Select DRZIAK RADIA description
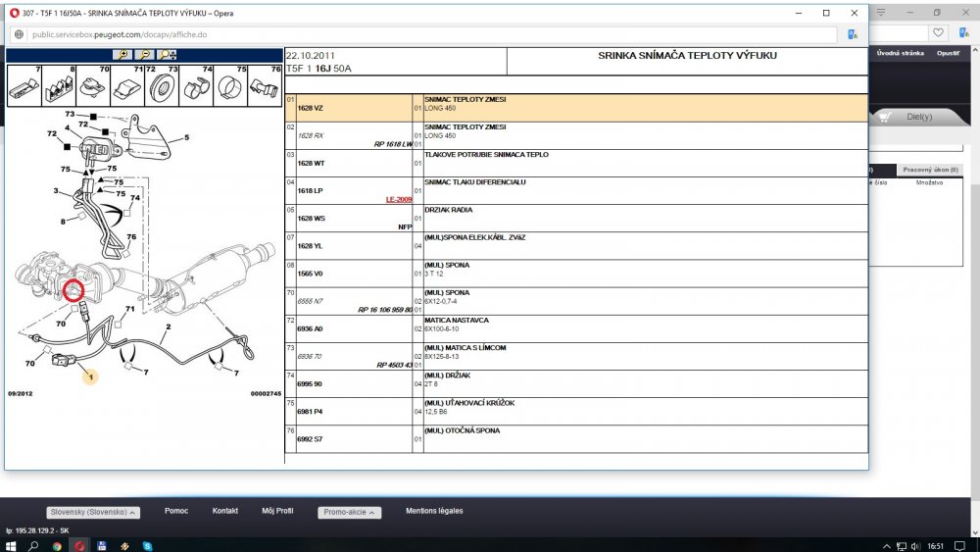Image resolution: width=980 pixels, height=552 pixels. point(448,210)
